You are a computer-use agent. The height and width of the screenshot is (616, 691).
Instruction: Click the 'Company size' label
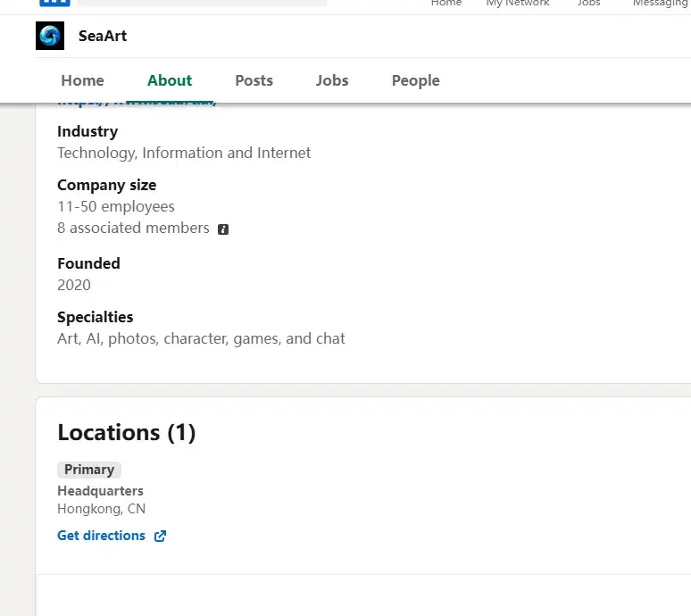106,185
